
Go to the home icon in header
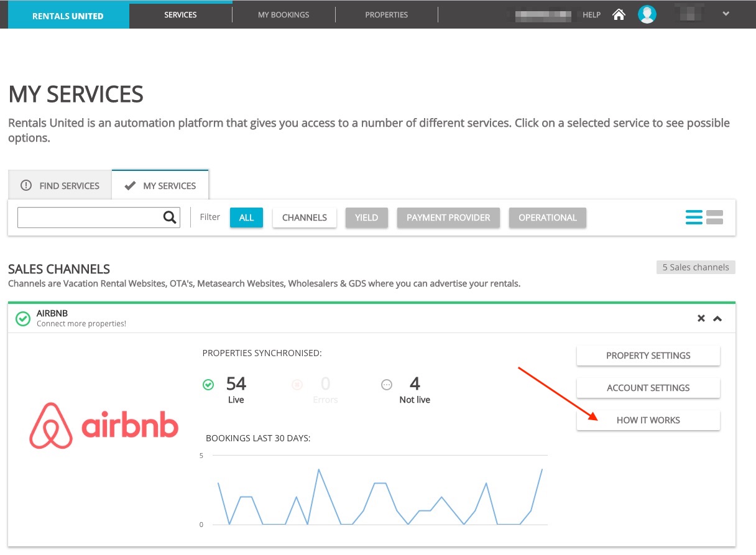click(619, 14)
